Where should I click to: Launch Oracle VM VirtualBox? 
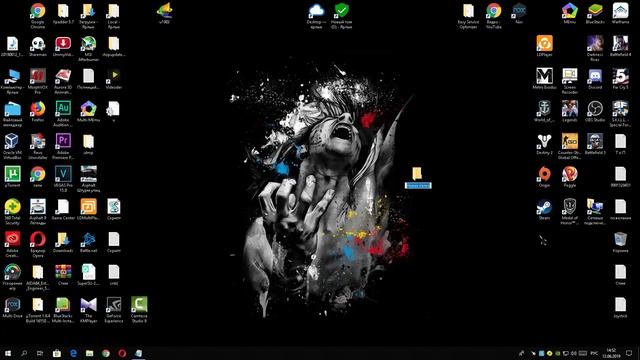(12, 146)
